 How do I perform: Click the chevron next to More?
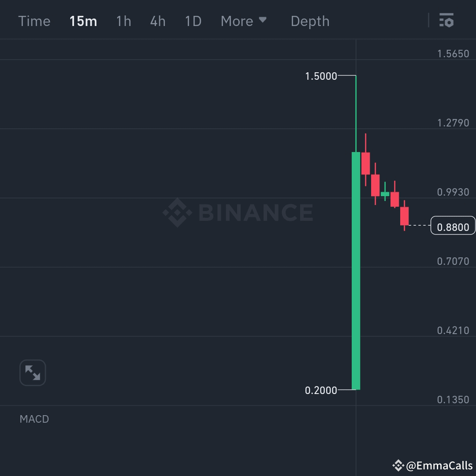point(263,20)
